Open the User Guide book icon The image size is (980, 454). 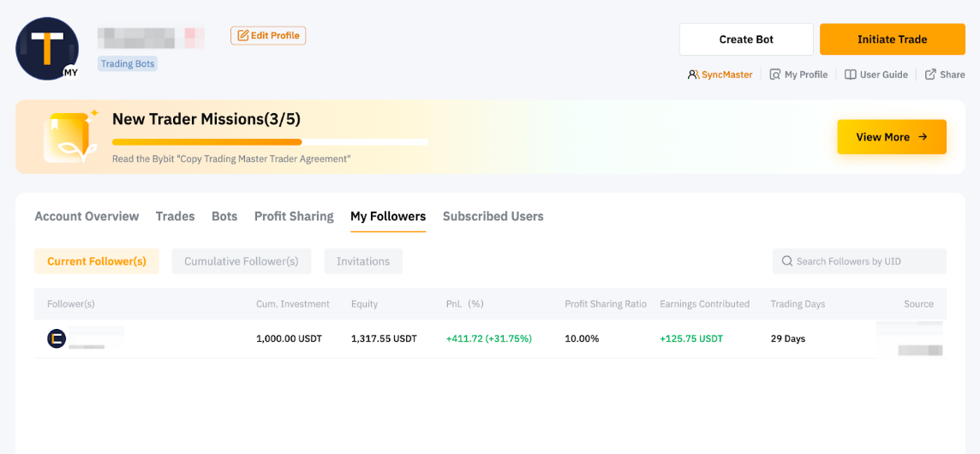pyautogui.click(x=850, y=75)
